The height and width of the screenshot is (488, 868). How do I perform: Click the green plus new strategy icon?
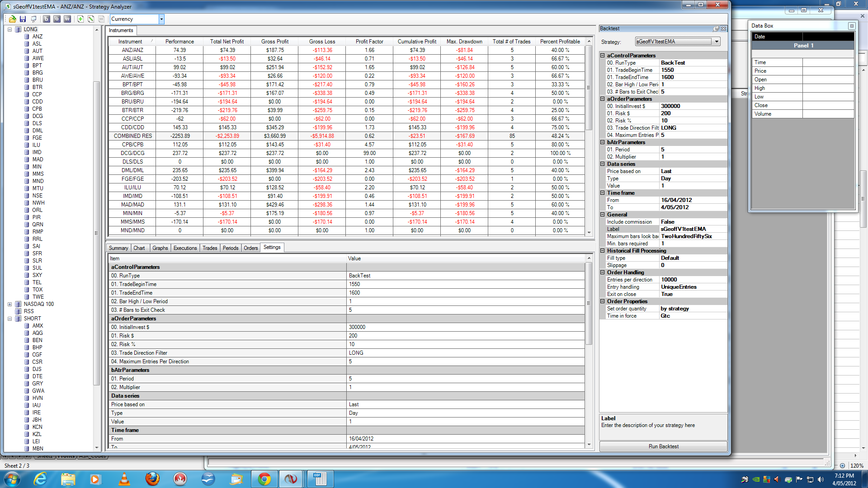point(80,19)
